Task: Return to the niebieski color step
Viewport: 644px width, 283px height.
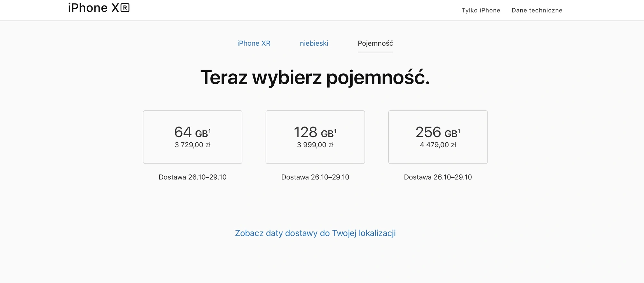Action: [x=314, y=43]
